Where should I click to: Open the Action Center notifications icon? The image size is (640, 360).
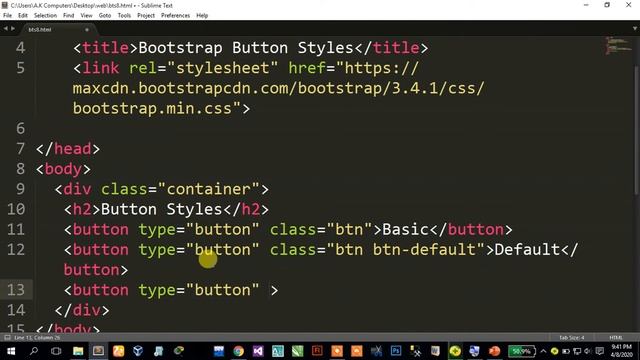click(x=599, y=351)
